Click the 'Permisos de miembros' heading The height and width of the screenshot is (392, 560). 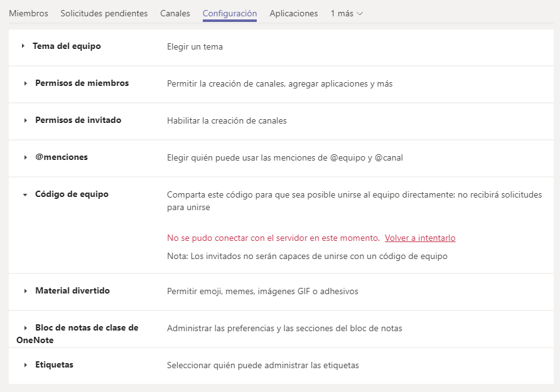click(82, 83)
